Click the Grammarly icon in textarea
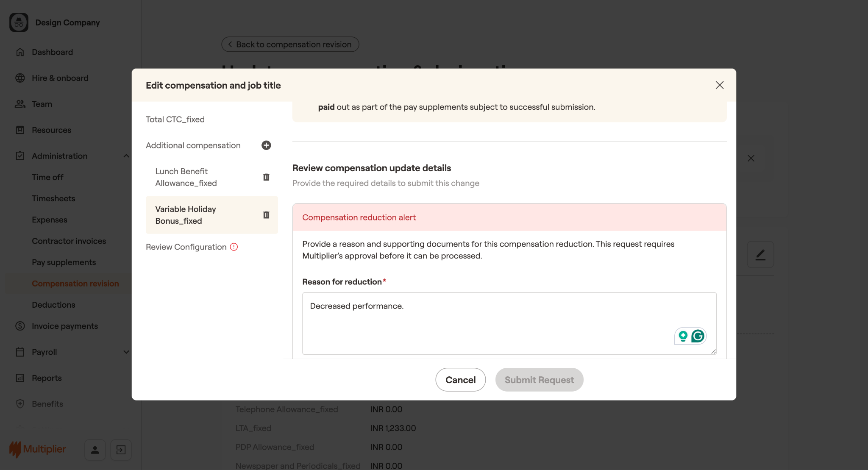This screenshot has height=470, width=868. 698,336
